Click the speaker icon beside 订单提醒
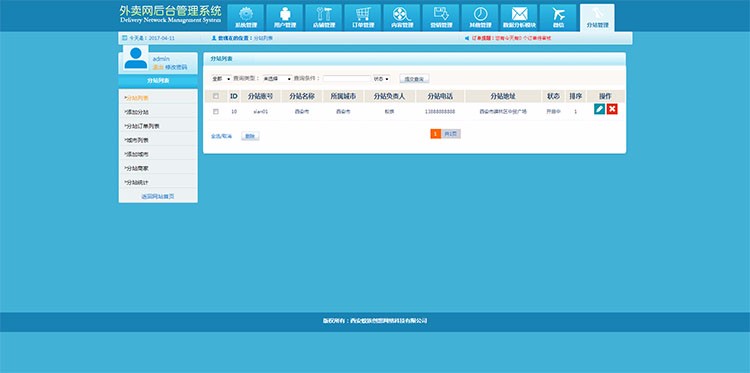The image size is (750, 373). (467, 38)
